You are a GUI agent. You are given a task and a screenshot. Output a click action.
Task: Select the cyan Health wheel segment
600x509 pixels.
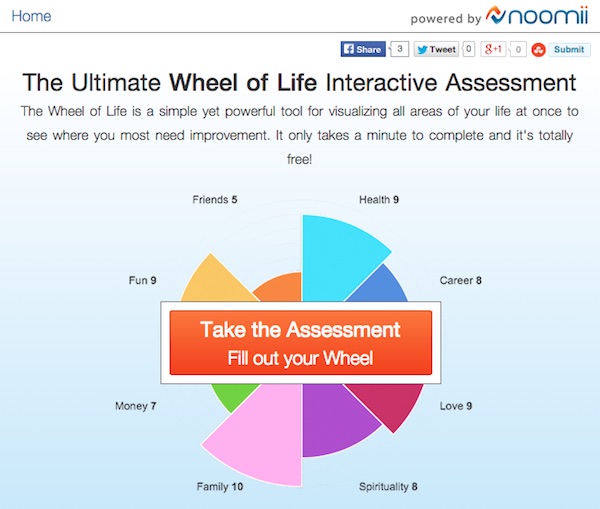[337, 256]
